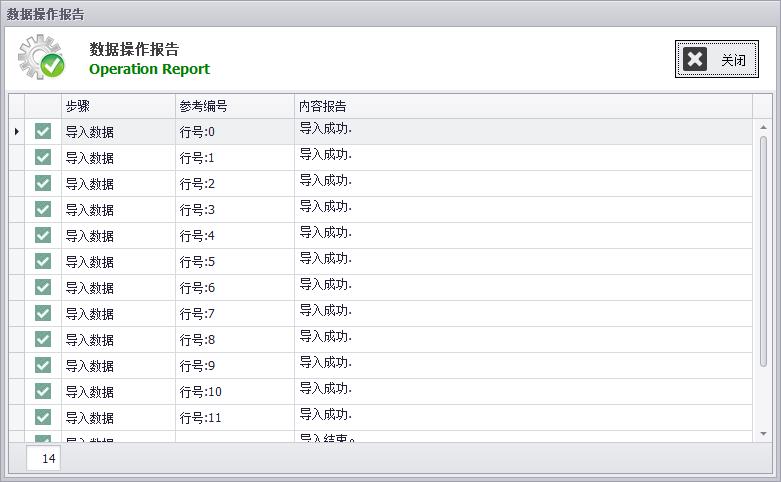Viewport: 781px width, 482px height.
Task: Sort by the 参考编号 column header
Action: pos(234,106)
